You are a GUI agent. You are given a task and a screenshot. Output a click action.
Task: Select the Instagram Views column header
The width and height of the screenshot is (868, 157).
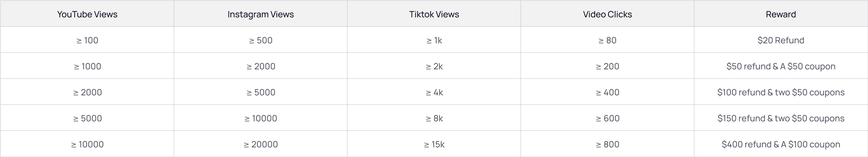point(260,14)
